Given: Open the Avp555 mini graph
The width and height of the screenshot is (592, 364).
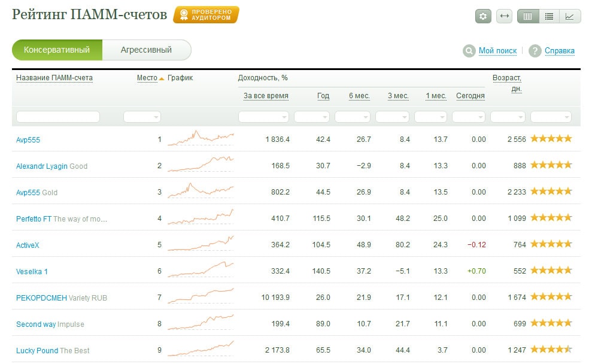Looking at the screenshot, I should [201, 139].
